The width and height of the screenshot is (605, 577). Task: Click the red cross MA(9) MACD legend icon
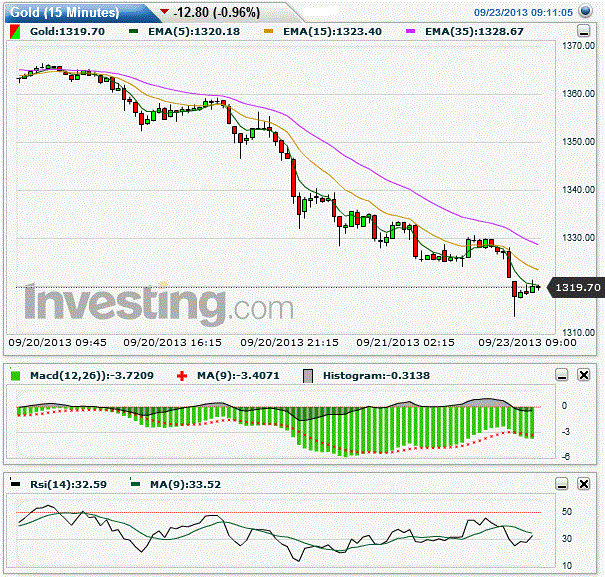[x=182, y=376]
